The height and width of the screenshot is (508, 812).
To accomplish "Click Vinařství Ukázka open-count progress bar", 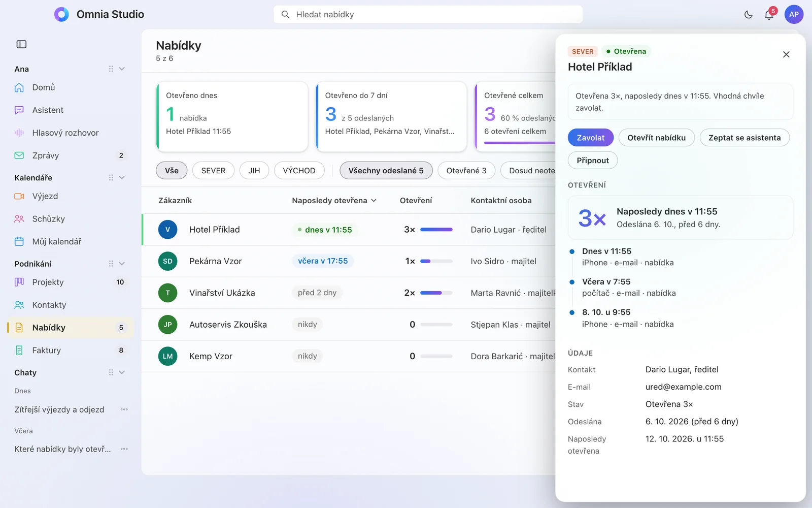I will pyautogui.click(x=436, y=293).
